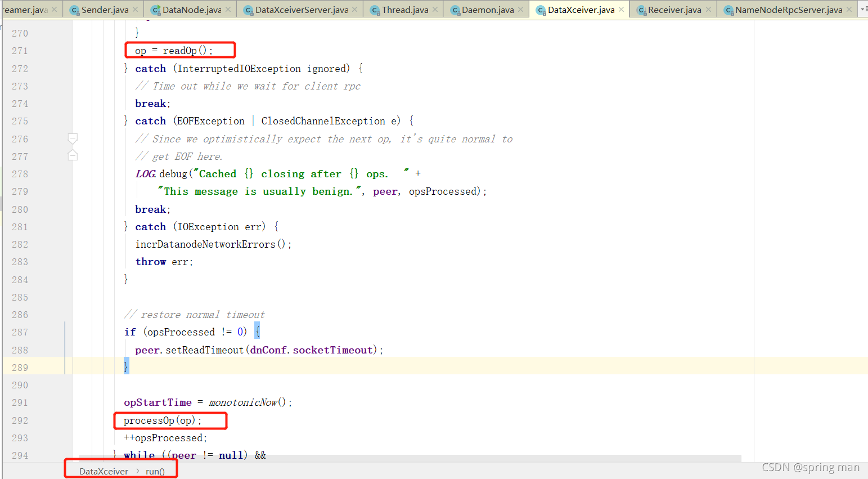868x479 pixels.
Task: Select the DataXceiver.java tab
Action: pyautogui.click(x=581, y=10)
